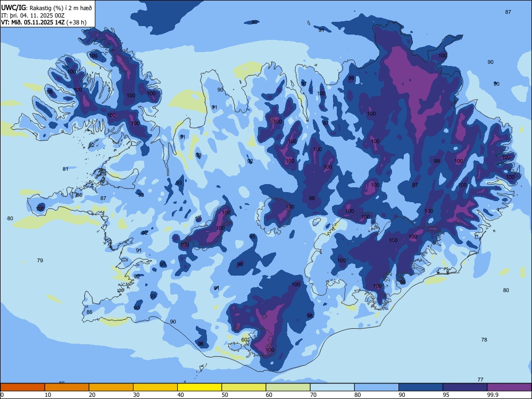The image size is (532, 399).
Task: Click the 'IT: þri. 04. 11. 2025 00Z' line
Action: pos(33,15)
